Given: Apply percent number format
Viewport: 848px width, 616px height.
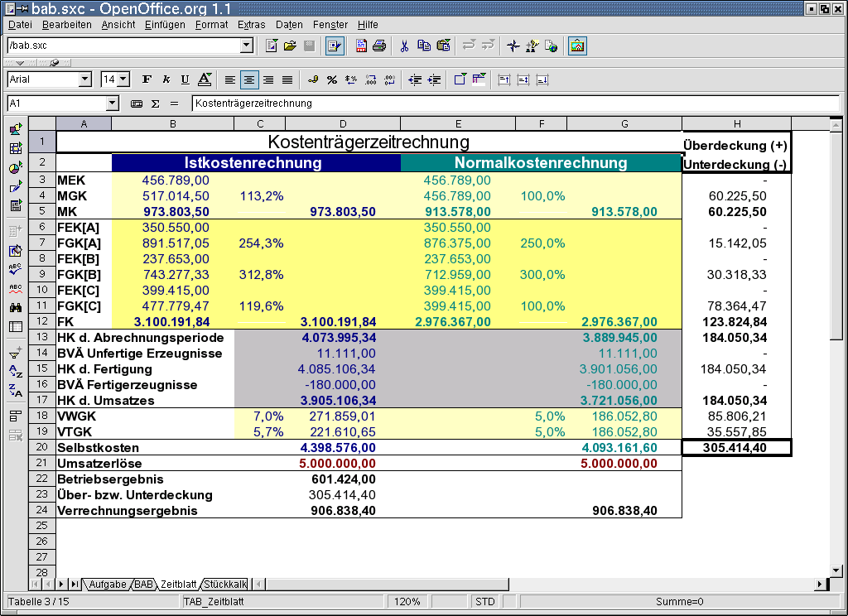Looking at the screenshot, I should coord(331,79).
